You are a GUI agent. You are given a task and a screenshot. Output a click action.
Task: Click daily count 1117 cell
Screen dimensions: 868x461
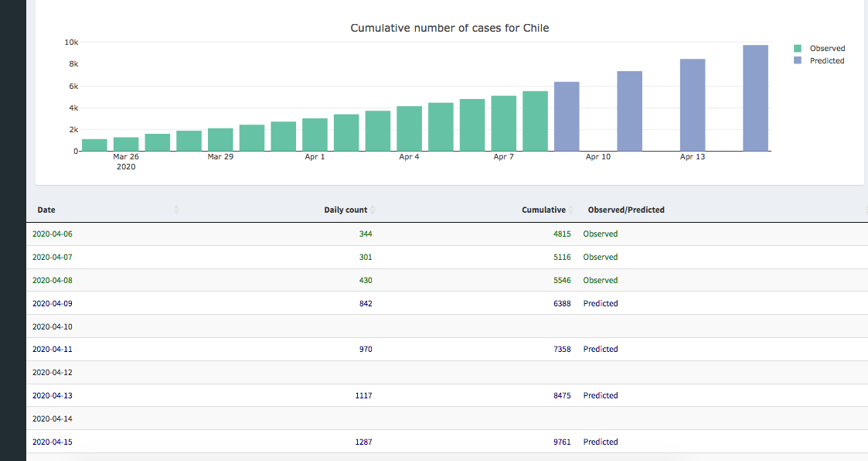pyautogui.click(x=363, y=396)
